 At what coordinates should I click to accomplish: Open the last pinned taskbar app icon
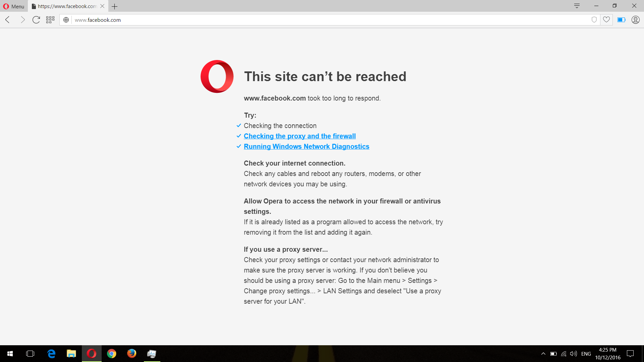point(152,354)
